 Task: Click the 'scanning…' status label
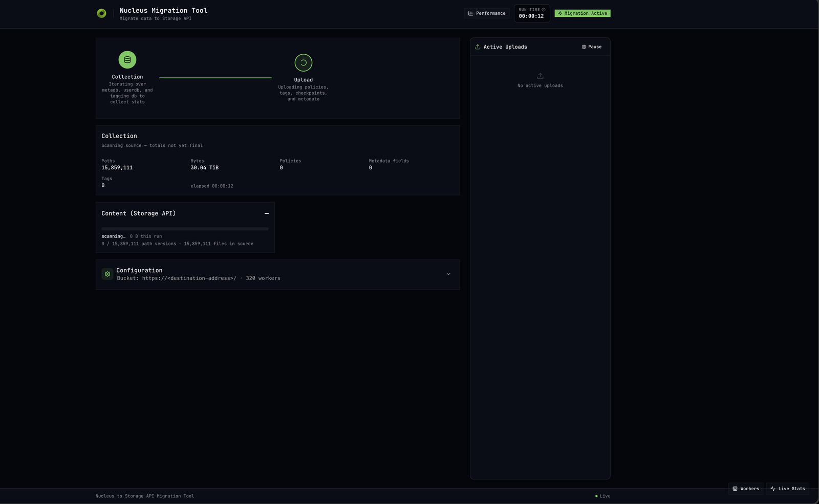(113, 236)
